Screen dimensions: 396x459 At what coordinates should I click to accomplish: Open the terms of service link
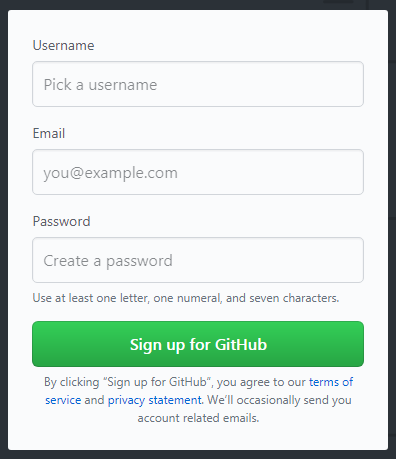pyautogui.click(x=331, y=382)
